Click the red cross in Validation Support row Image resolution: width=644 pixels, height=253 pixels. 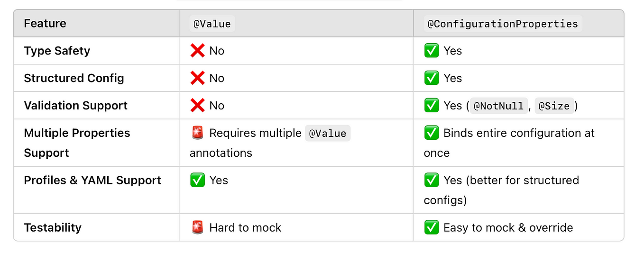coord(197,106)
